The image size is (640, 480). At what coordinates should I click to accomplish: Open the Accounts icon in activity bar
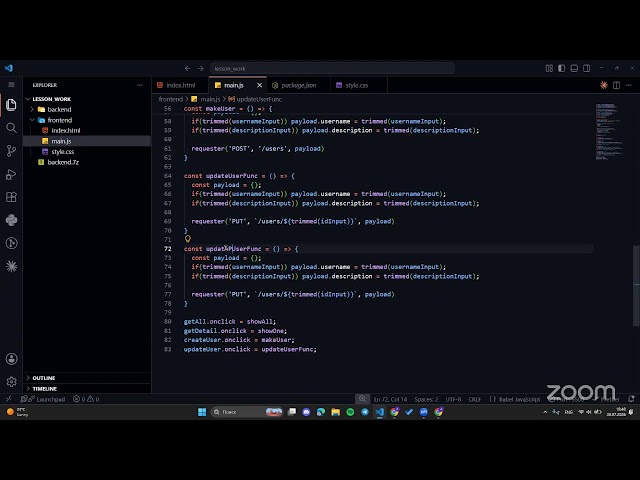(x=11, y=359)
